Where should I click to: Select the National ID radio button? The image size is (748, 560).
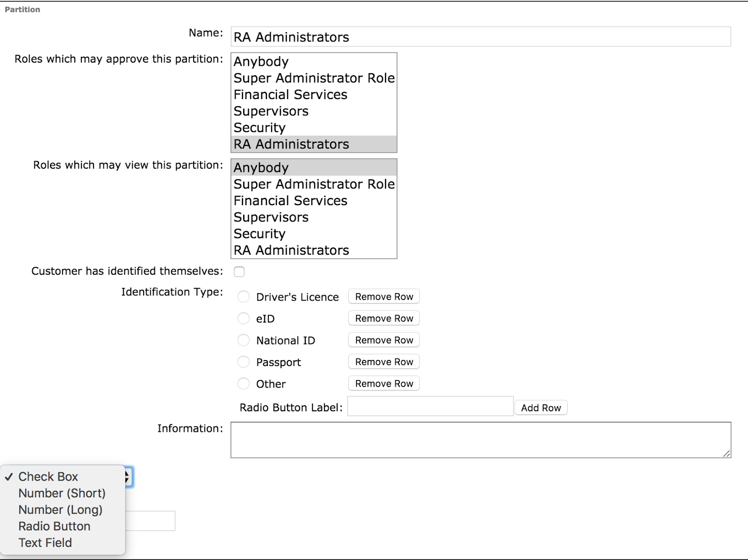[244, 340]
